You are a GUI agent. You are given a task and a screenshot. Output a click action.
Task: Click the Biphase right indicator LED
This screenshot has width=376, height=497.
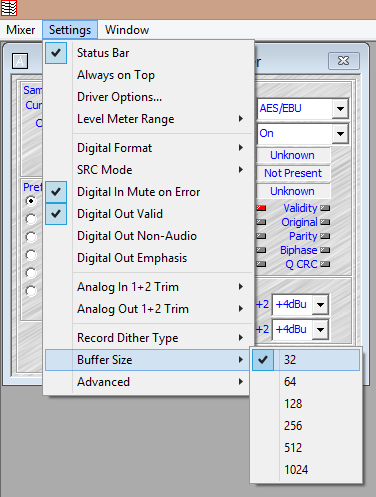(x=325, y=250)
